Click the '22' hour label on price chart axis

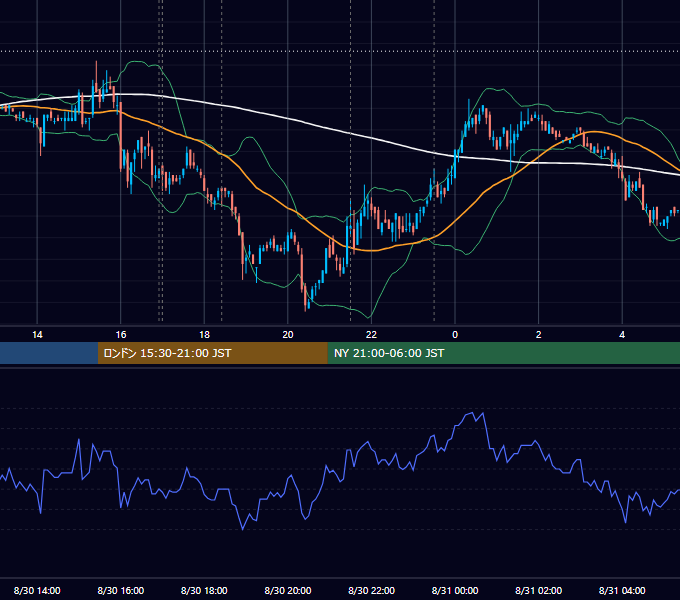(371, 335)
